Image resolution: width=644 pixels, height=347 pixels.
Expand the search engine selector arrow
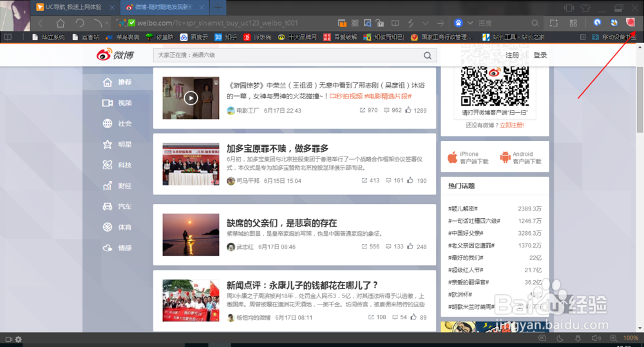pos(470,23)
